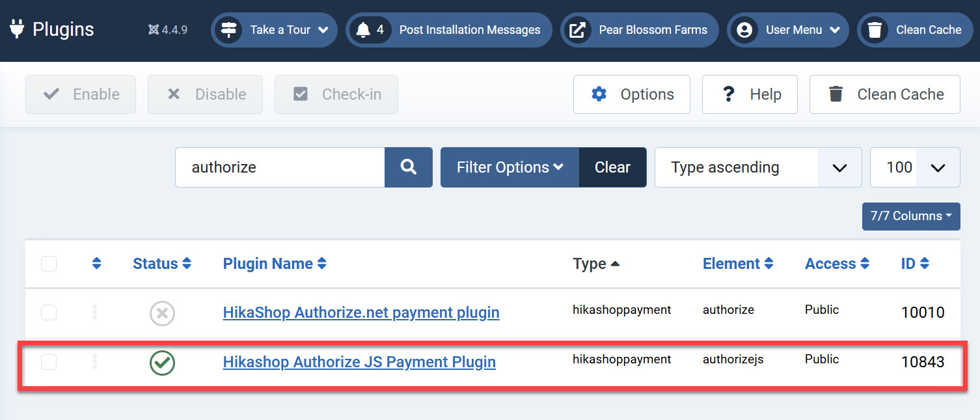Click the disabled status icon for Authorize.net plugin
This screenshot has height=420, width=980.
[x=162, y=313]
